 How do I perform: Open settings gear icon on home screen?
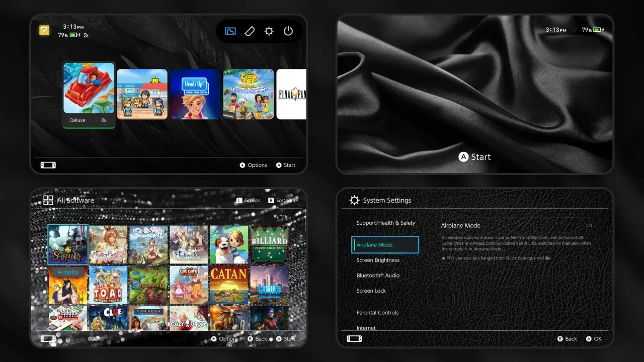point(269,31)
